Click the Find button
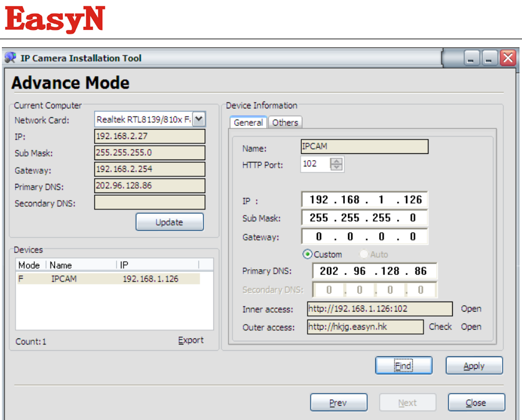The width and height of the screenshot is (522, 420). click(404, 365)
